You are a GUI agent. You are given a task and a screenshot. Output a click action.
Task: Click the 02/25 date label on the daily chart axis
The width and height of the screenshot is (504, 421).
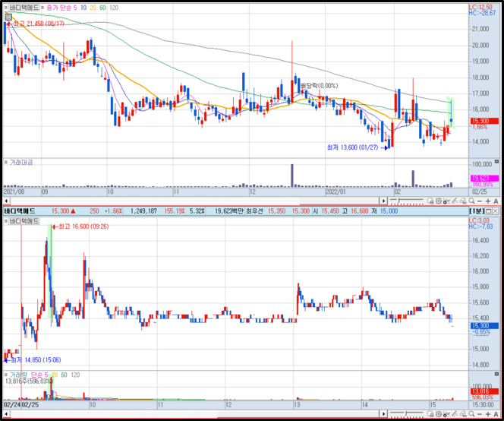[479, 192]
